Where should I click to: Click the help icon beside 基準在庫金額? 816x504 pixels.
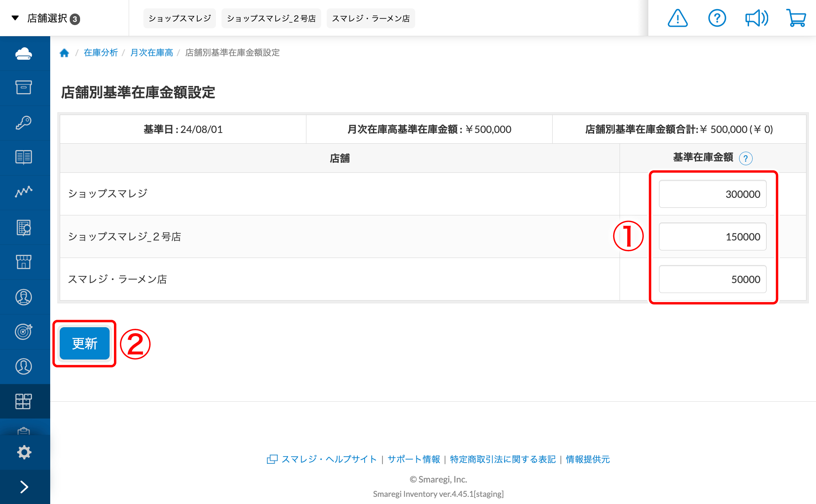tap(745, 158)
